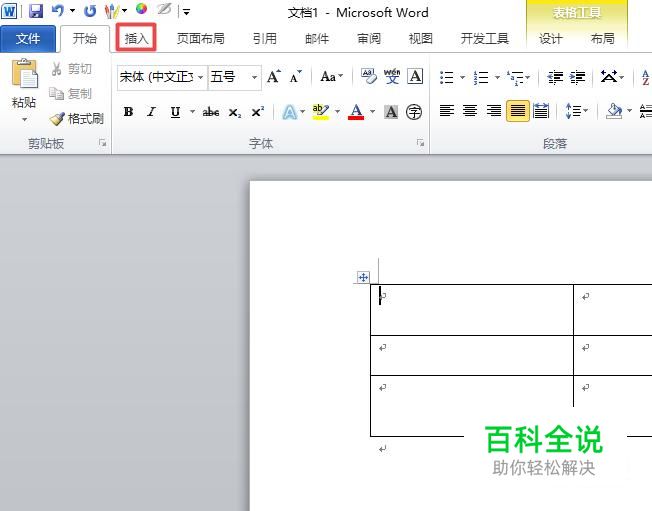Toggle Italic formatting
The height and width of the screenshot is (511, 652).
tap(152, 112)
